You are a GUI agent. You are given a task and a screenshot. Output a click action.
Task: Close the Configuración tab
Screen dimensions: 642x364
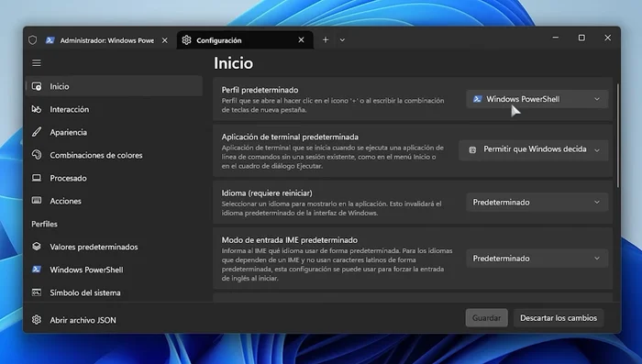[x=302, y=40]
